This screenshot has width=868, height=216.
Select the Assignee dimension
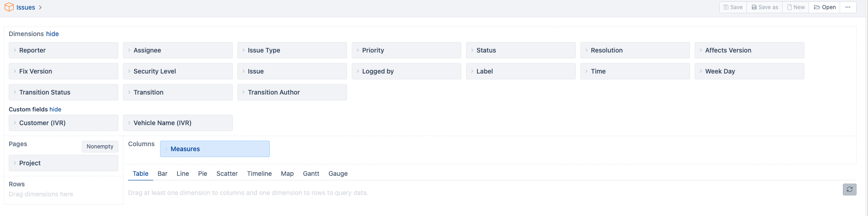pyautogui.click(x=178, y=50)
